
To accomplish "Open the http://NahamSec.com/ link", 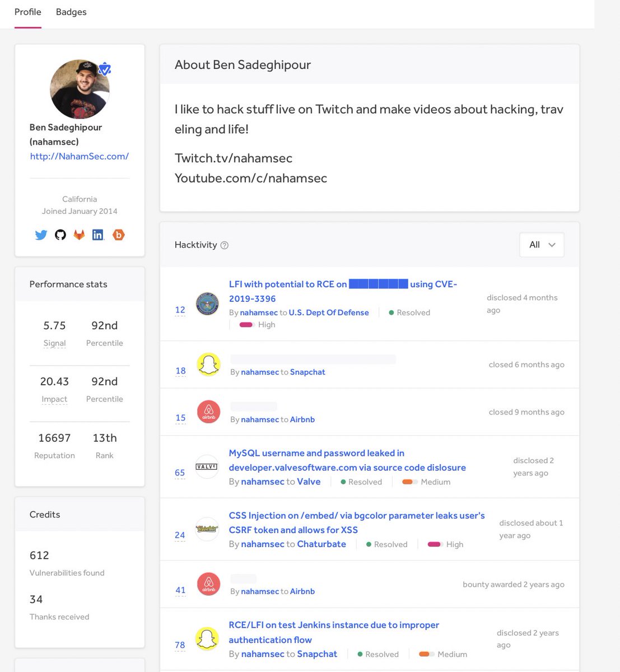I will click(80, 156).
